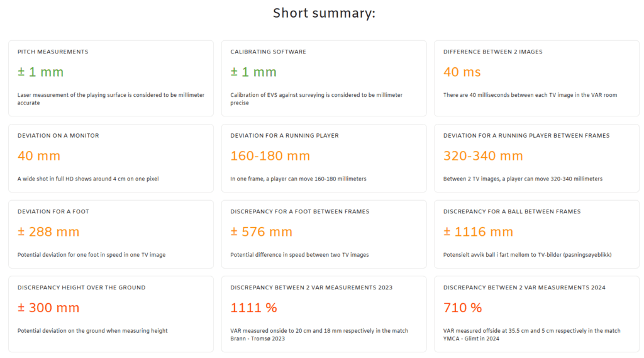Click the ± 1116 mm ball discrepancy value
This screenshot has width=644, height=358.
coord(478,232)
